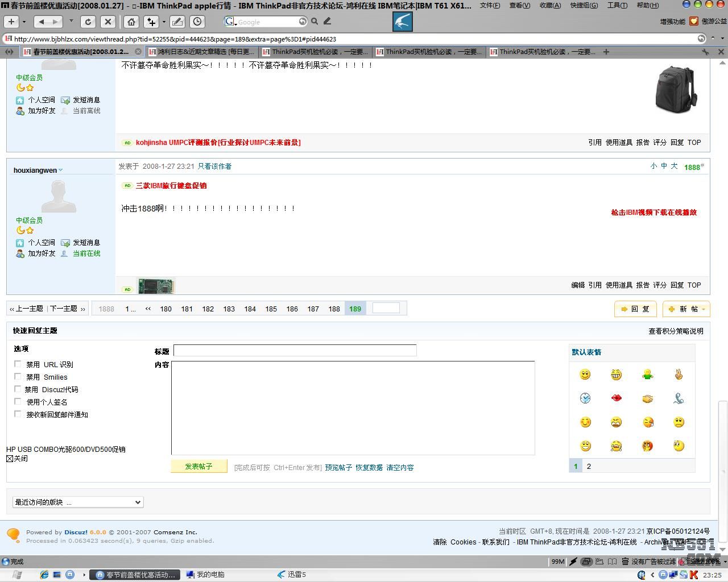This screenshot has height=582, width=728.
Task: Open the 最近访问的版块 dropdown
Action: [78, 502]
